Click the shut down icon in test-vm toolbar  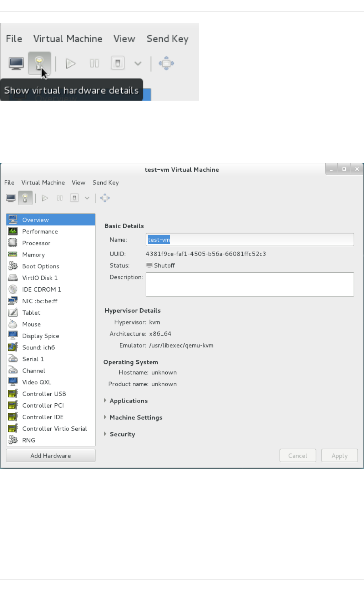(74, 198)
